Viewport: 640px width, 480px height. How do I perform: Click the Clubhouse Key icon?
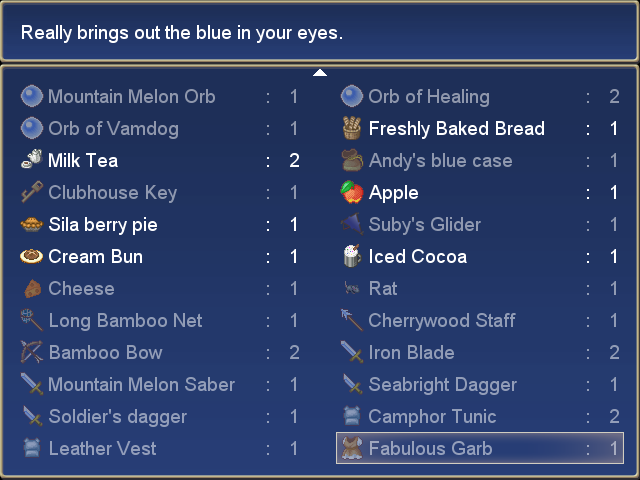[31, 192]
